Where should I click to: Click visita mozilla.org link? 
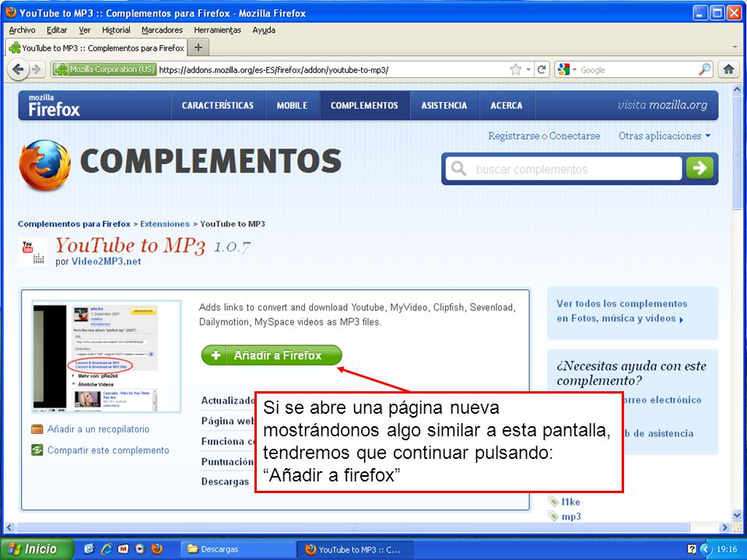pos(662,105)
